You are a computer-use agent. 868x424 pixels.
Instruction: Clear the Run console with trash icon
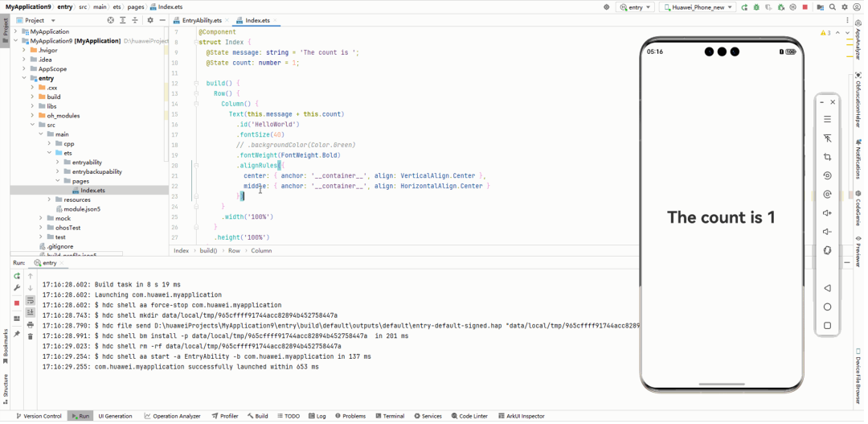(31, 336)
